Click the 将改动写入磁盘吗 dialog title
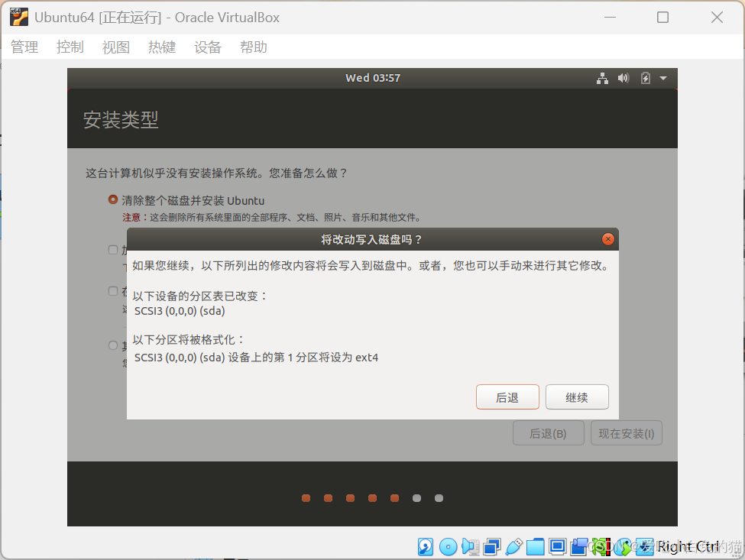This screenshot has height=560, width=745. point(371,240)
